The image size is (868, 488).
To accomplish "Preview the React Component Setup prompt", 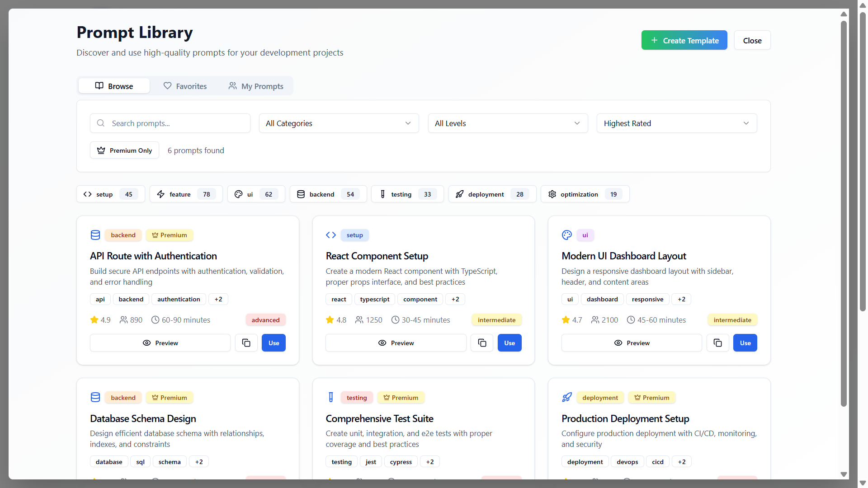I will click(396, 343).
